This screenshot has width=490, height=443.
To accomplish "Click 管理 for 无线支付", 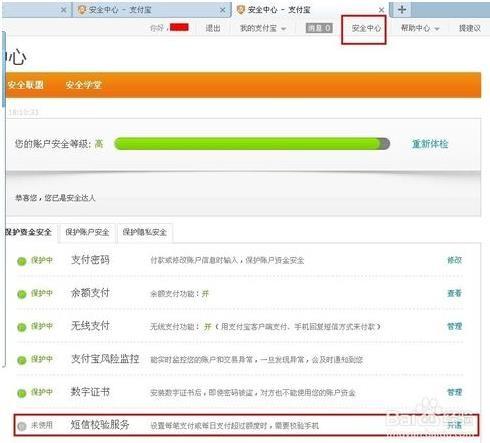I will coord(454,326).
